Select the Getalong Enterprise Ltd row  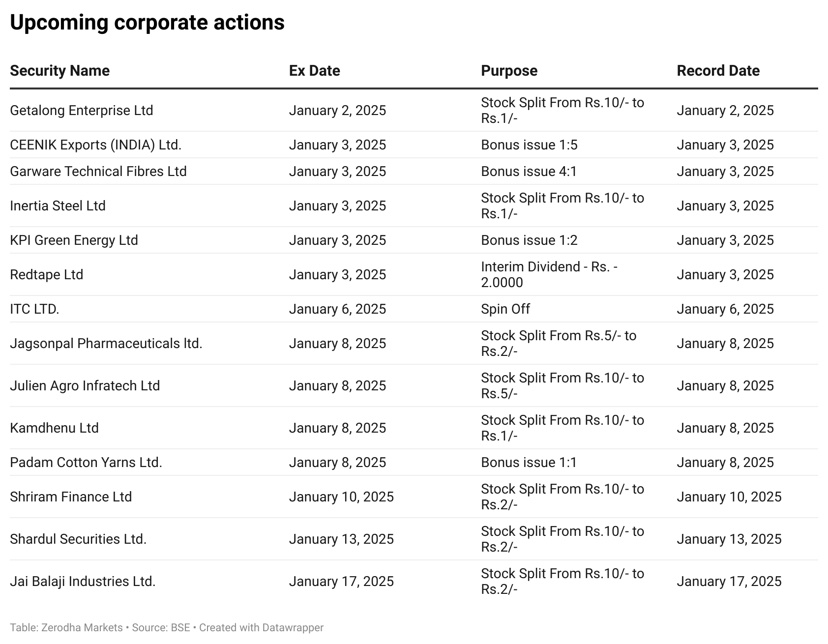click(414, 111)
